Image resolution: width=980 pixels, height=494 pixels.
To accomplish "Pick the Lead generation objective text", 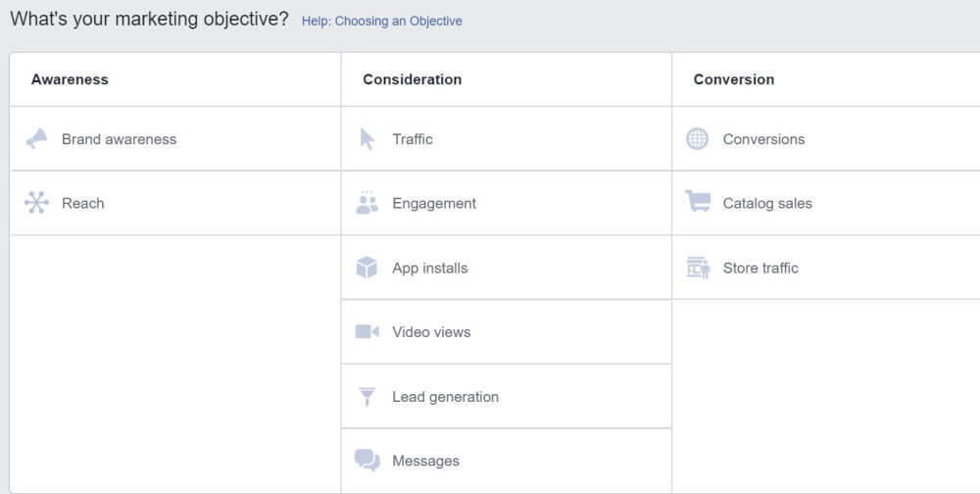I will (445, 397).
